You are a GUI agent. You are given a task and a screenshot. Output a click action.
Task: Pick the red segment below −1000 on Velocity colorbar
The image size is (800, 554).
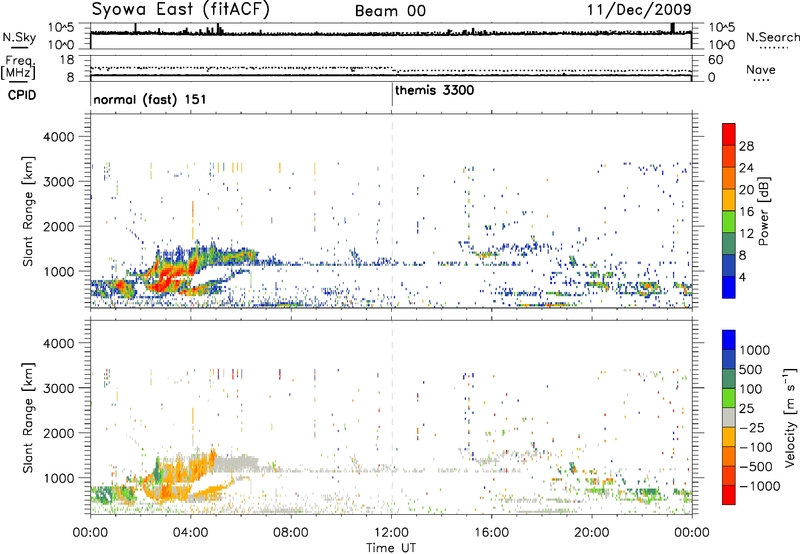point(729,495)
